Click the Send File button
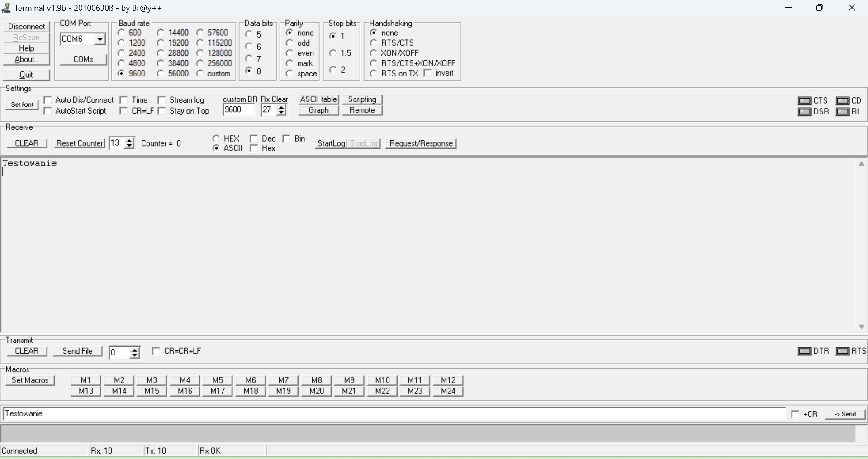The height and width of the screenshot is (459, 868). point(78,351)
